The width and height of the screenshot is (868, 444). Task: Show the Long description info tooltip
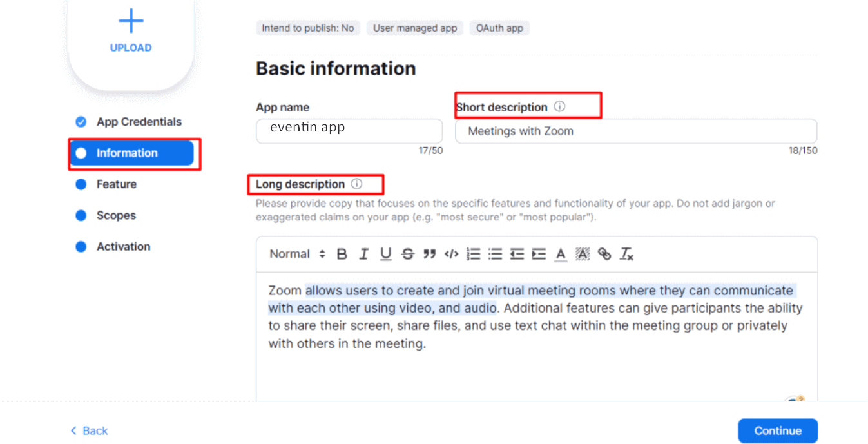[x=356, y=184]
